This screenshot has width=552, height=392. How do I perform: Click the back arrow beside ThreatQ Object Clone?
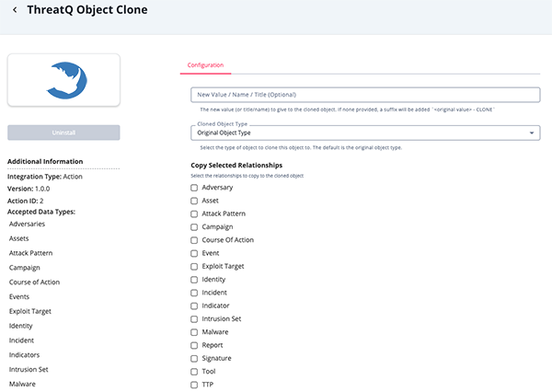pyautogui.click(x=15, y=10)
